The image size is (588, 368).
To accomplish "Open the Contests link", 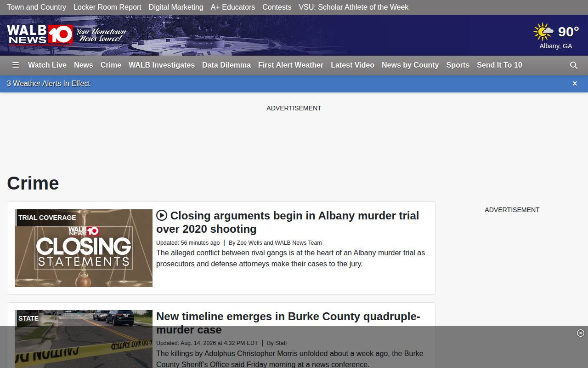I will (x=277, y=7).
